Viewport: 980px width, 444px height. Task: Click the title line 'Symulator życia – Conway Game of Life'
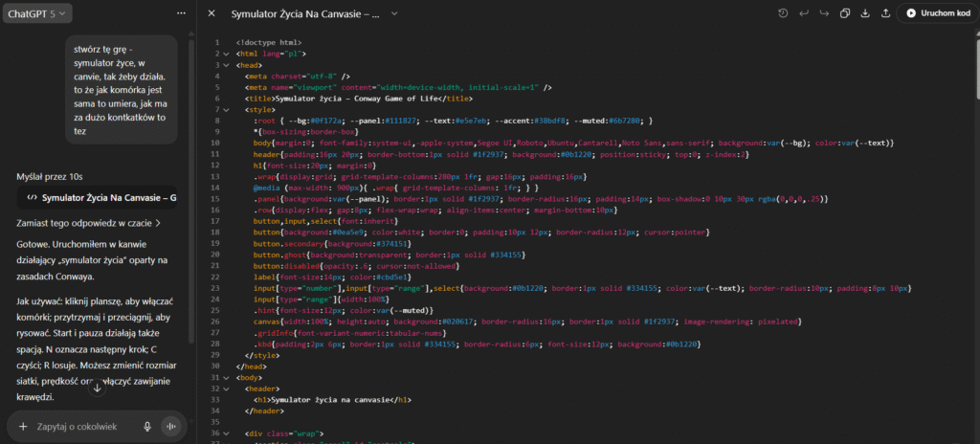tap(359, 99)
